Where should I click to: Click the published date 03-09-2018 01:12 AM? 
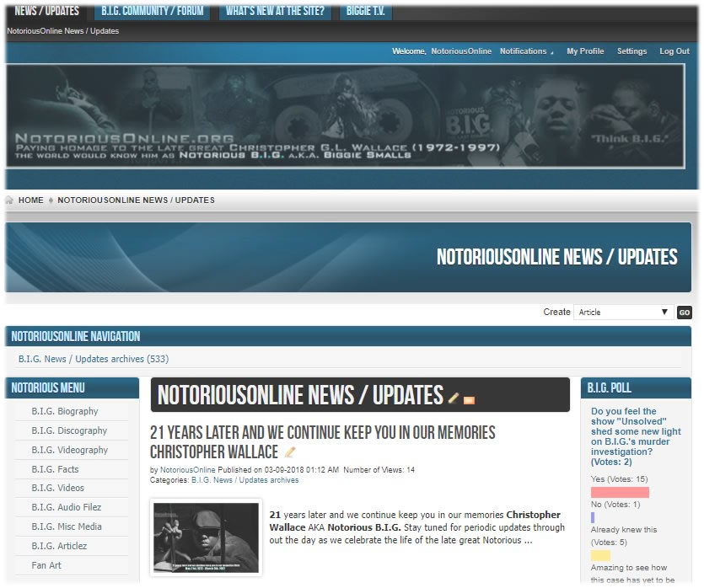click(302, 469)
